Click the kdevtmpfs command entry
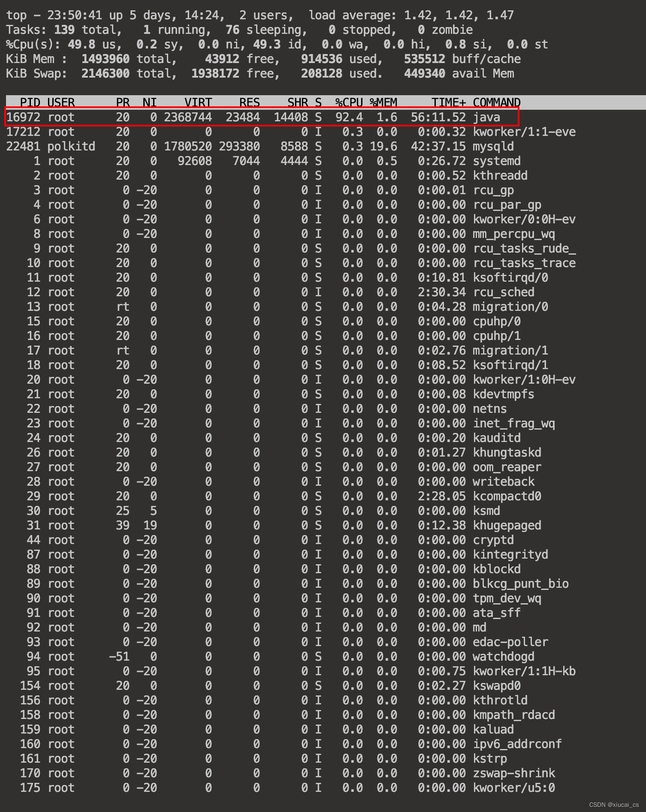Image resolution: width=646 pixels, height=812 pixels. tap(503, 394)
